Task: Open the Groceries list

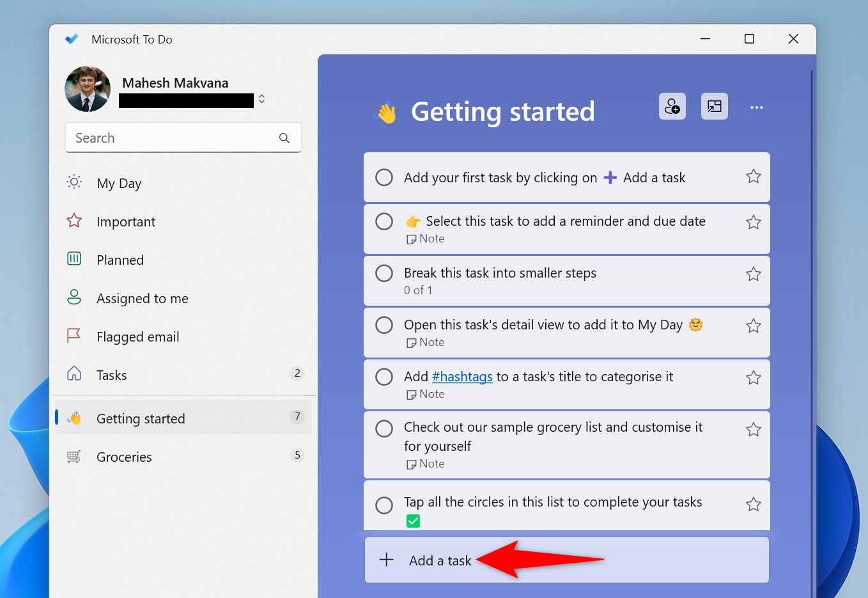Action: tap(183, 457)
